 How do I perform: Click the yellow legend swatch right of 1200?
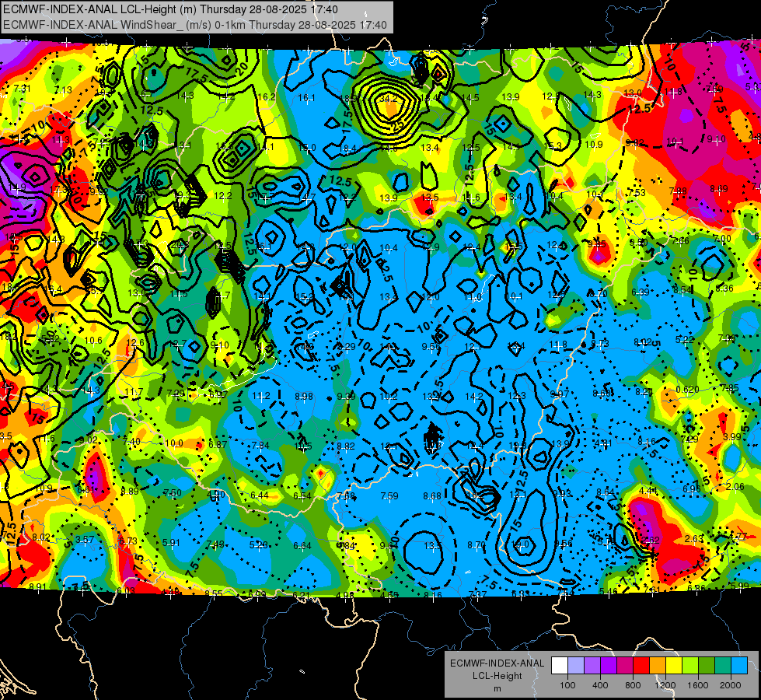click(x=674, y=666)
